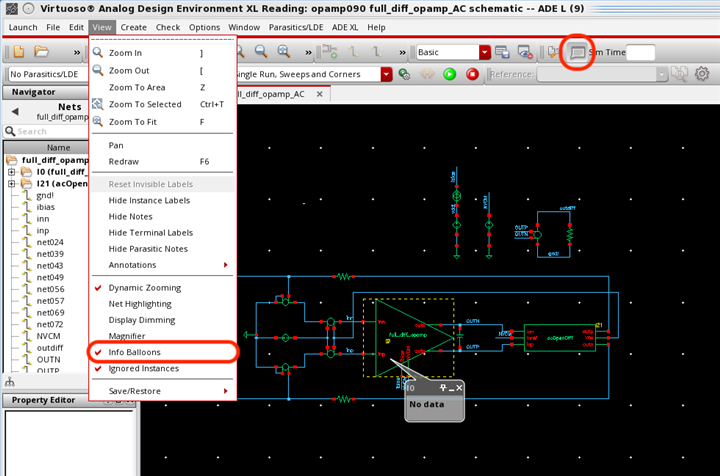This screenshot has width=720, height=476.
Task: Click the open folder toolbar icon
Action: pyautogui.click(x=41, y=52)
